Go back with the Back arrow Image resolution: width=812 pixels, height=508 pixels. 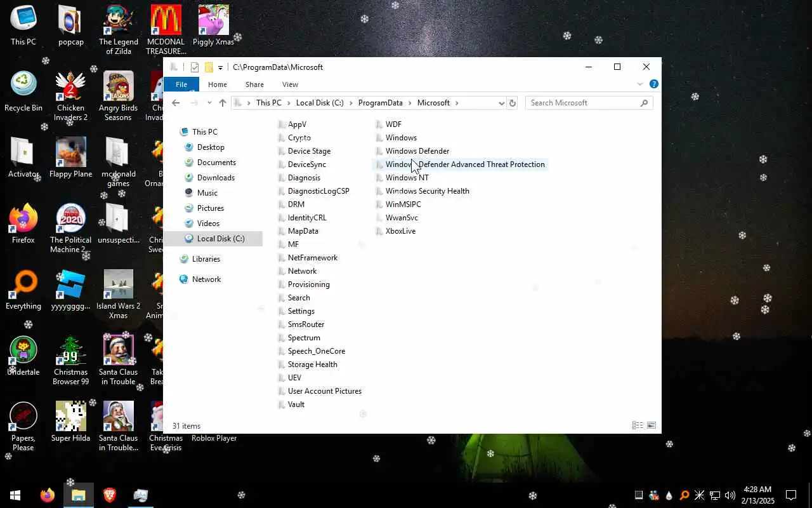coord(176,103)
